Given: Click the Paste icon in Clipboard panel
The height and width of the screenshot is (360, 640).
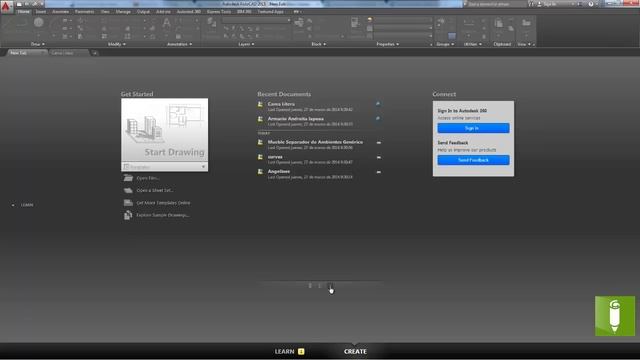Looking at the screenshot, I should pos(499,23).
